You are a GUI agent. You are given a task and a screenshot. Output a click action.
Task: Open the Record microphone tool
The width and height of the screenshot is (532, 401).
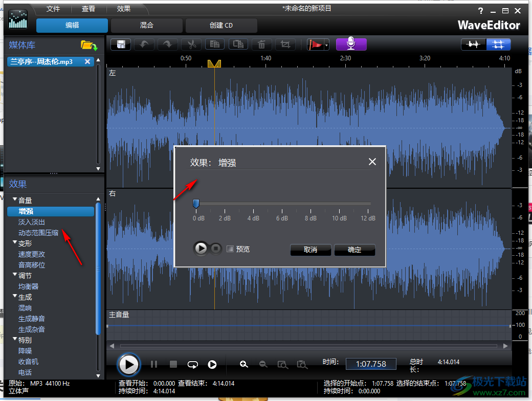click(x=351, y=44)
